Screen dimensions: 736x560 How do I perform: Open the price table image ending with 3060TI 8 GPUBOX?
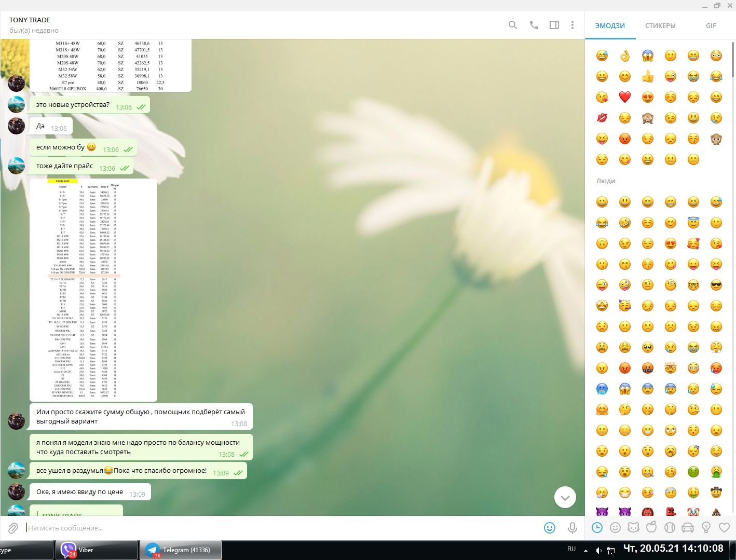pos(111,65)
